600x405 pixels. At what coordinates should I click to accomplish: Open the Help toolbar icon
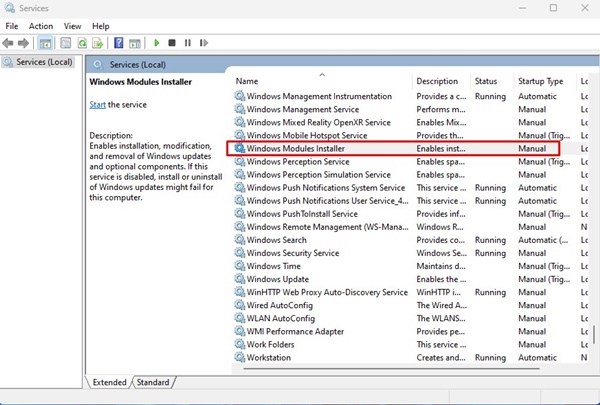[119, 43]
